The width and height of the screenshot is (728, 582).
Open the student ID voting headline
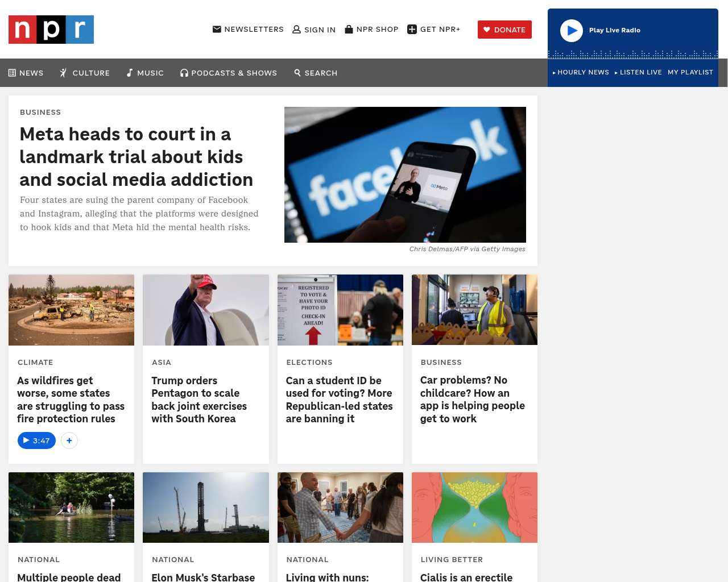point(340,400)
